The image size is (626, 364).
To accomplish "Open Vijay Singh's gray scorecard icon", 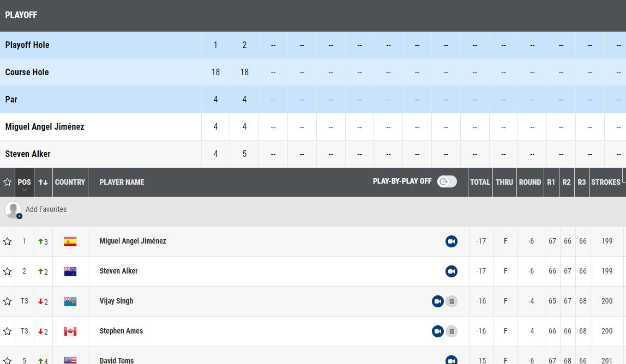I will [452, 301].
